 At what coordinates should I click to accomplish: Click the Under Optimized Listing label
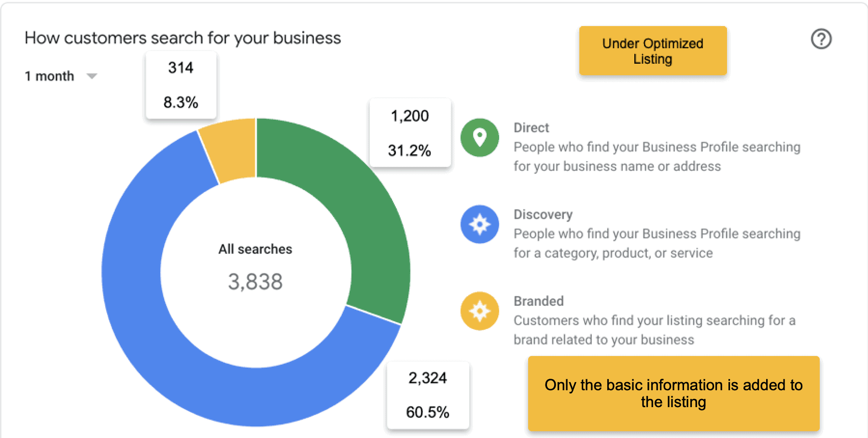click(x=653, y=51)
